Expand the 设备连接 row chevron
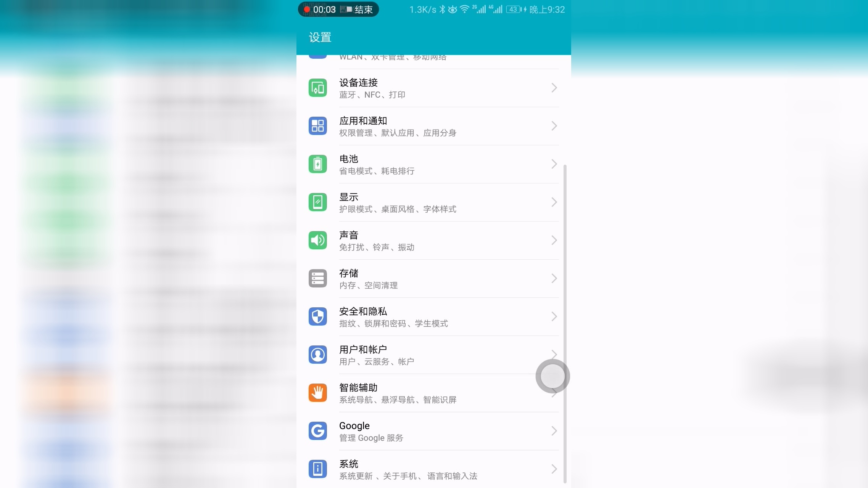 point(554,88)
